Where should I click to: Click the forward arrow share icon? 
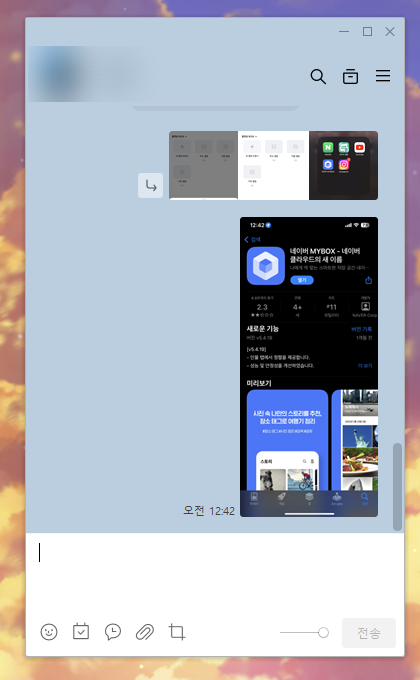click(151, 186)
